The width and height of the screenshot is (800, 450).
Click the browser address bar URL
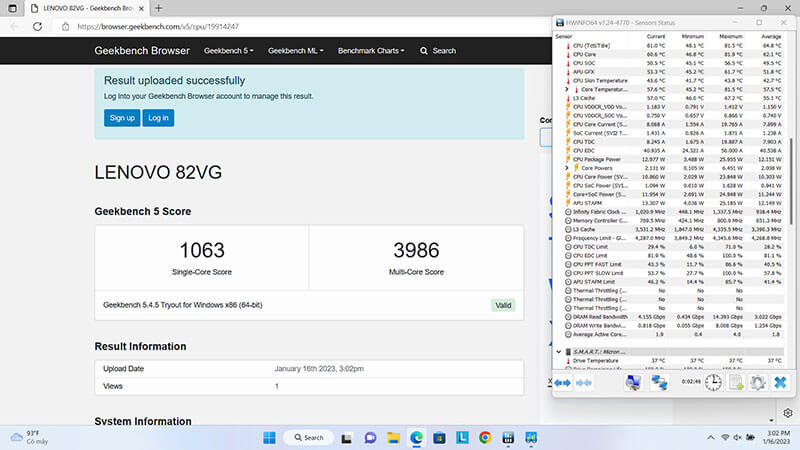158,27
